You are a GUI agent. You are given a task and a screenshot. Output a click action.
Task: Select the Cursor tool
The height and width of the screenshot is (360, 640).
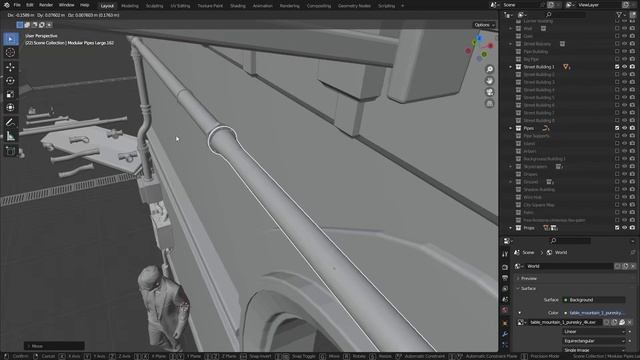click(11, 53)
